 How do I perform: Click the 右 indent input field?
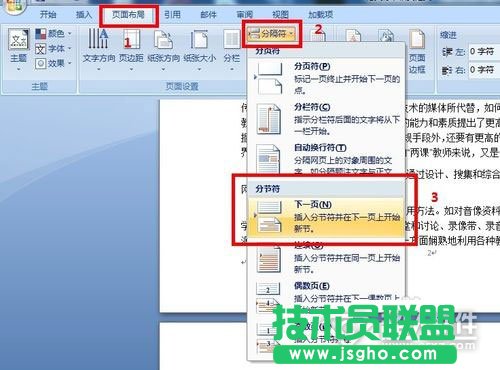pos(483,70)
